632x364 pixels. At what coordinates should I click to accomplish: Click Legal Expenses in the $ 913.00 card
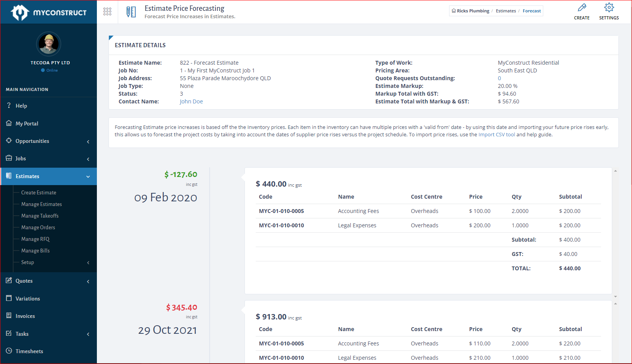[357, 358]
